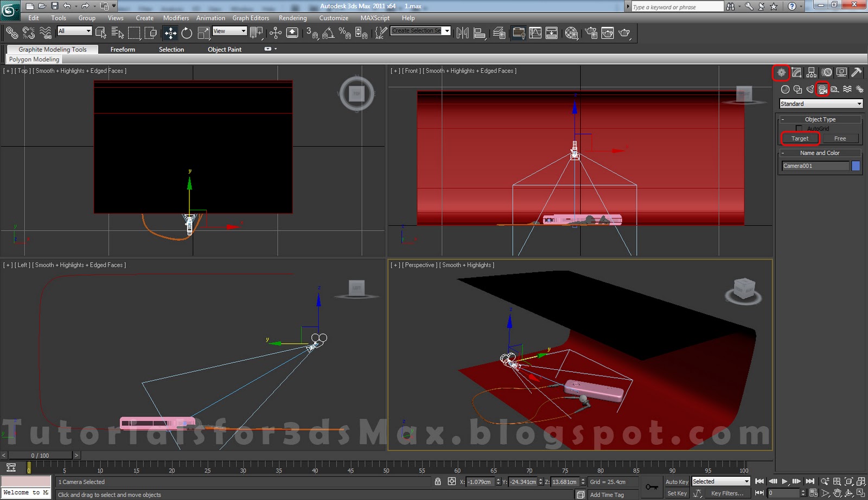Screen dimensions: 868x500
Task: Click the Select and Link tool
Action: 11,33
